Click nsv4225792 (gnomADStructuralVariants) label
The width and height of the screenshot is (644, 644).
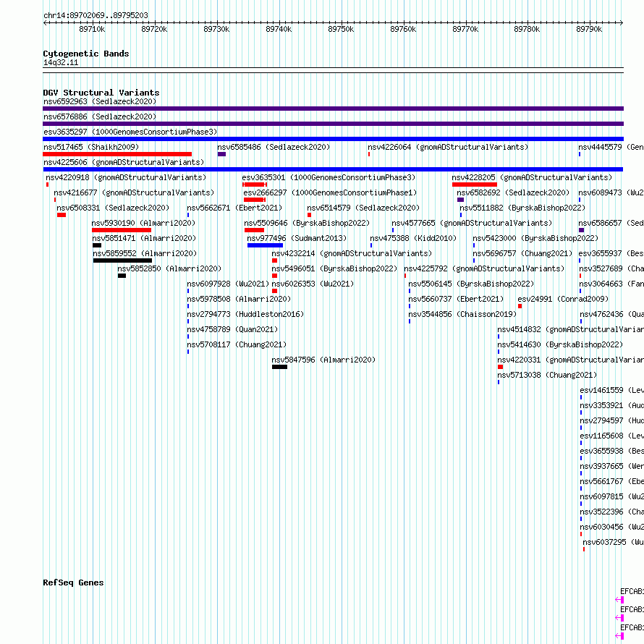tap(484, 268)
